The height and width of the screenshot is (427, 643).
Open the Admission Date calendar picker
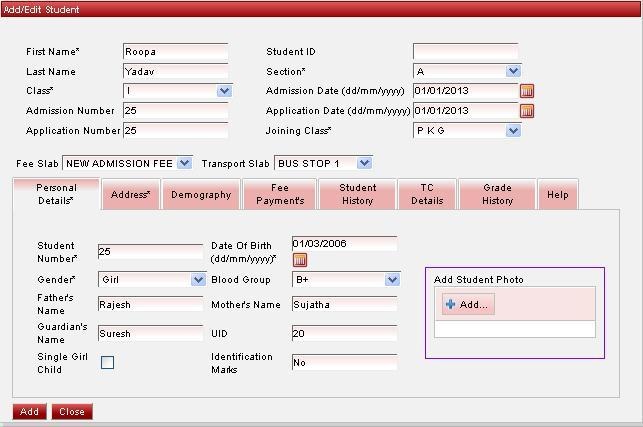(x=527, y=91)
